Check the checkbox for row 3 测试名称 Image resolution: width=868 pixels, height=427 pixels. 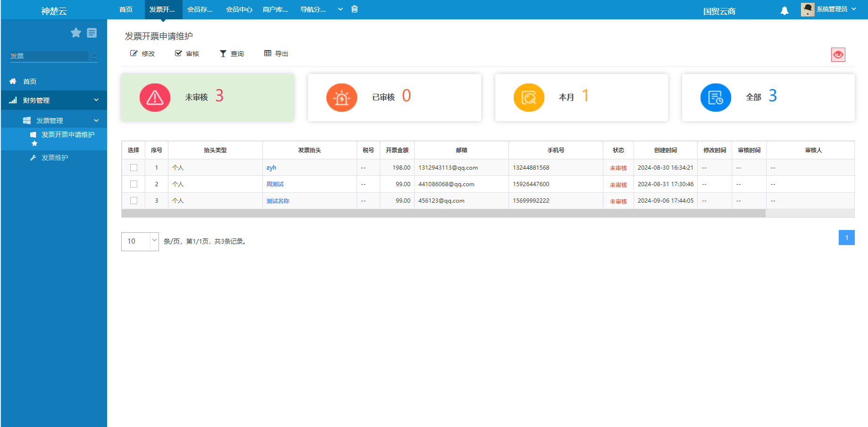[134, 200]
